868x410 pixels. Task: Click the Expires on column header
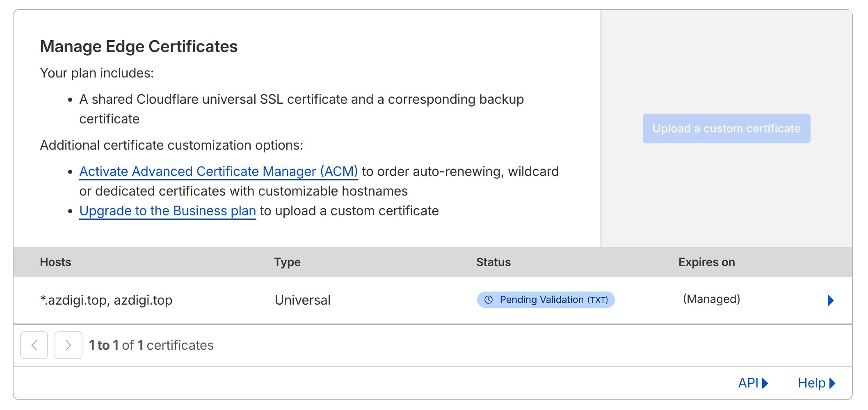[706, 262]
